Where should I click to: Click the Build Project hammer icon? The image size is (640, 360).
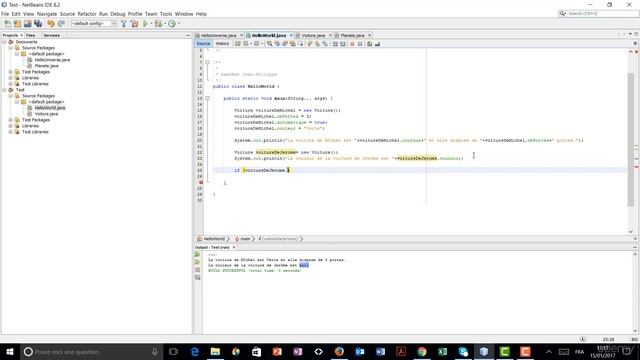[x=124, y=24]
